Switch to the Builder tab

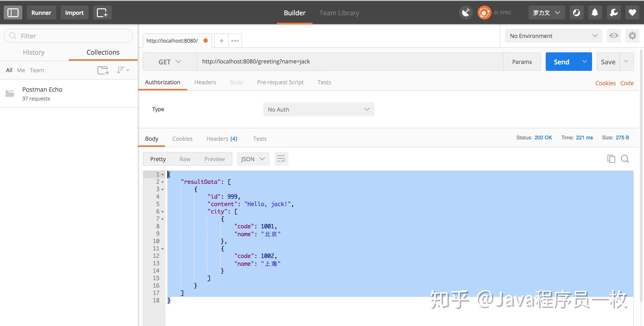(294, 13)
